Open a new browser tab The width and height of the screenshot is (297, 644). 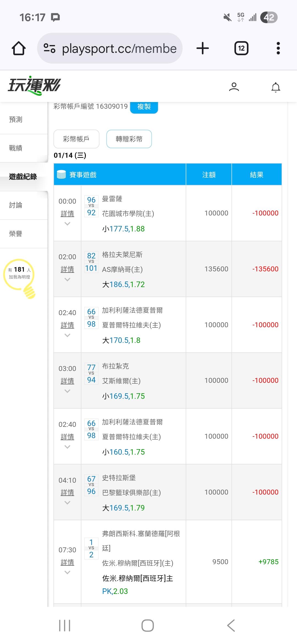coord(203,48)
